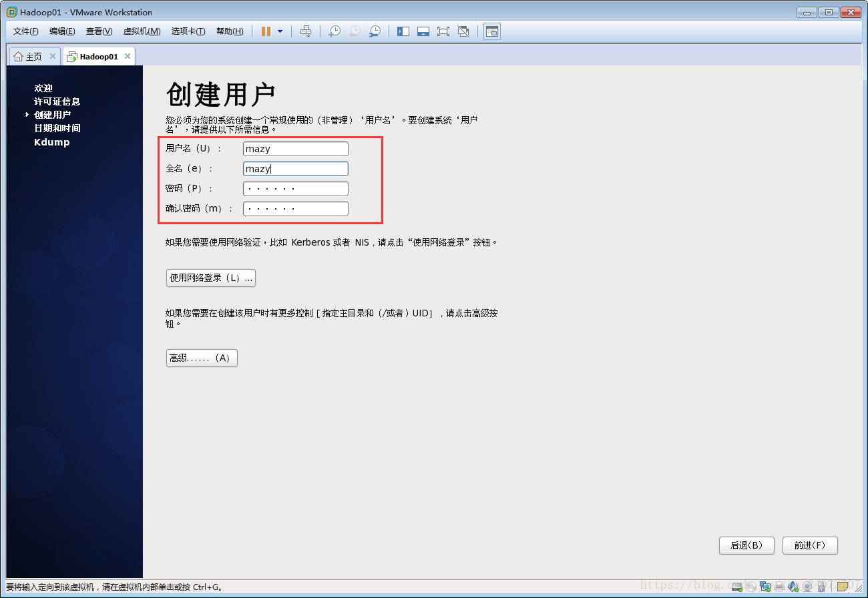The image size is (868, 598).
Task: Click the VMware Workstation title bar icon
Action: [x=11, y=12]
